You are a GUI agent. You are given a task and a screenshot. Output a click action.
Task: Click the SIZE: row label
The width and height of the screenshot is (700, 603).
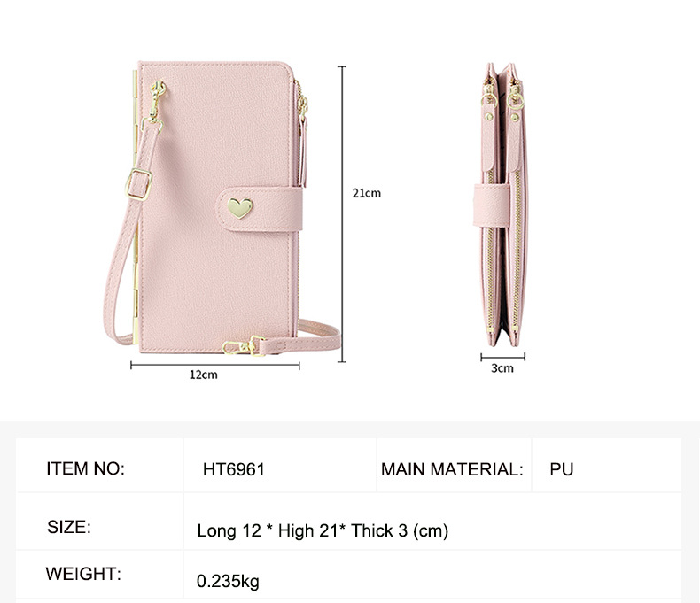tap(69, 527)
